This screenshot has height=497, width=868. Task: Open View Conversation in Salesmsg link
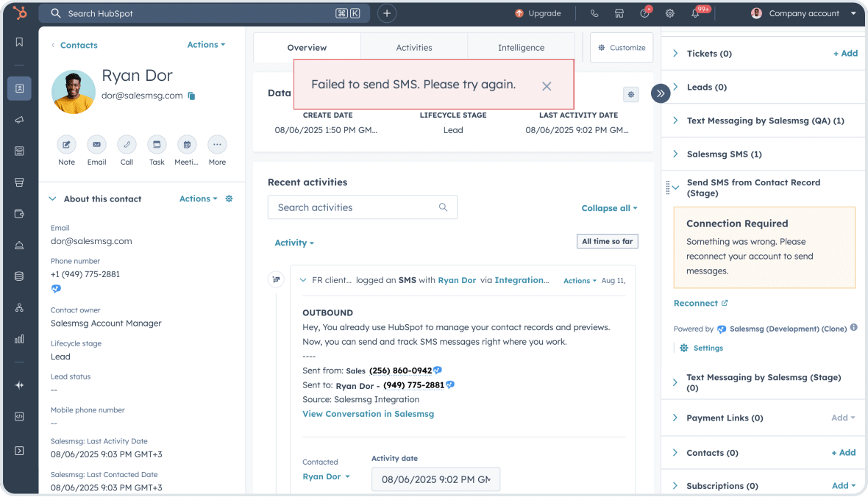tap(368, 414)
